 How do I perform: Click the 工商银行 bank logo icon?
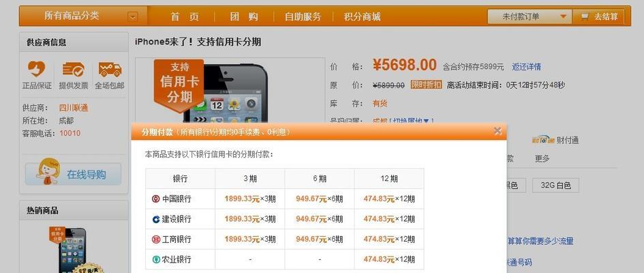155,240
